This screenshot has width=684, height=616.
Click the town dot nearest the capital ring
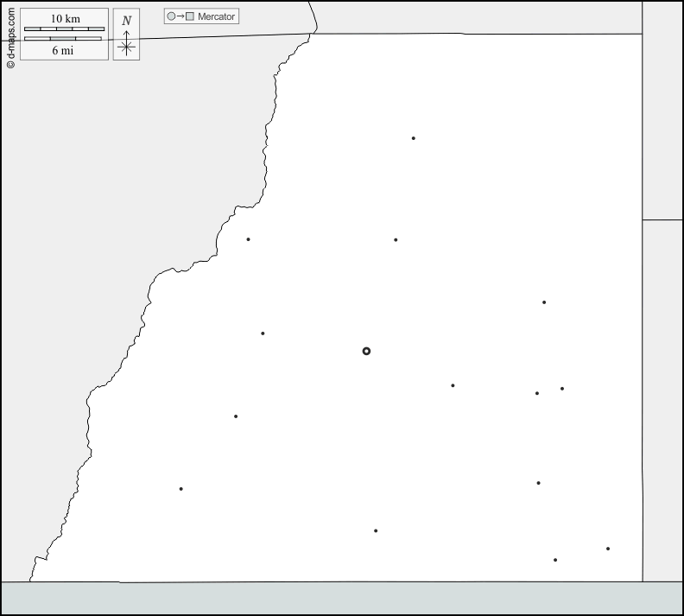[453, 385]
